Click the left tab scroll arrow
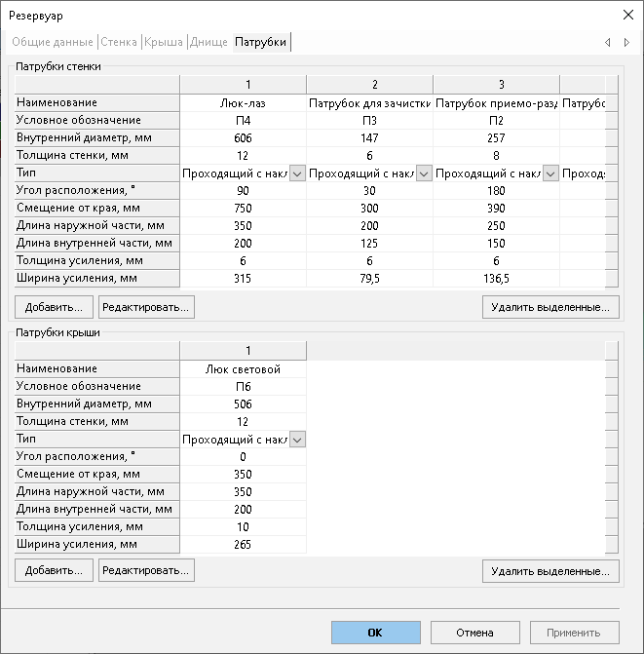Viewport: 644px width, 654px height. [608, 43]
